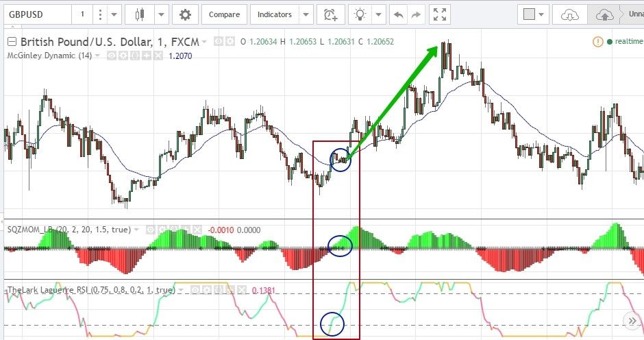
Task: Toggle visibility eye for GBPUSD series
Action: pos(219,41)
